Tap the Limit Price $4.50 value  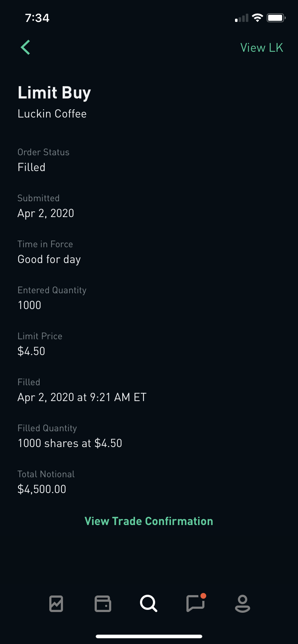(31, 351)
